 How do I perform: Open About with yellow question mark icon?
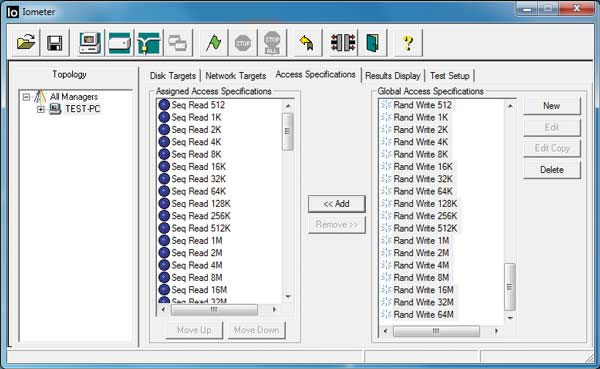point(408,42)
